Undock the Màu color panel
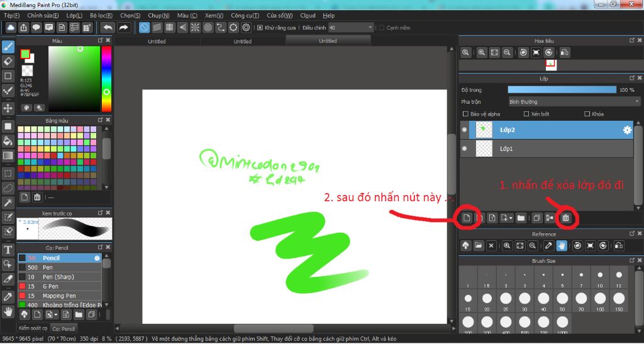Viewport: 644px width, 344px height. 100,40
